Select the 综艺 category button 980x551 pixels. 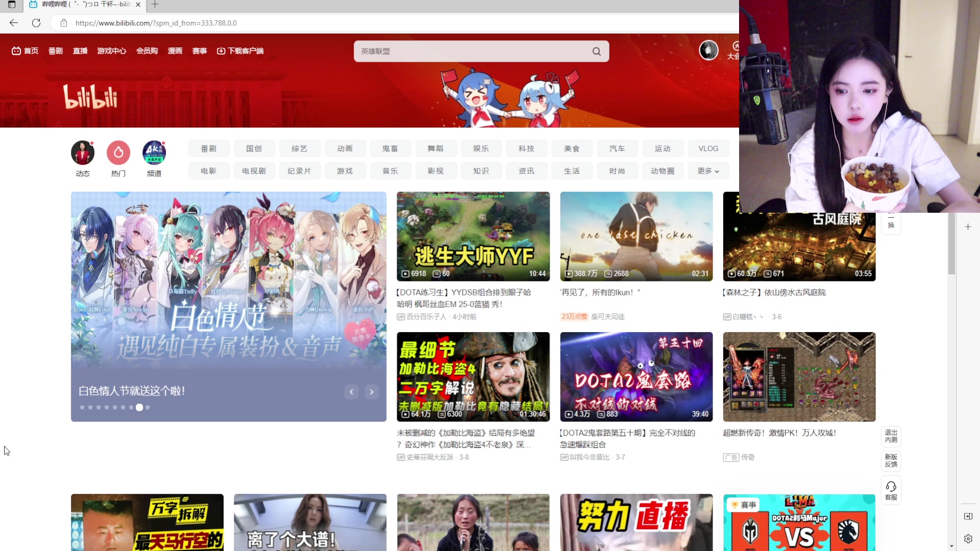(x=300, y=148)
